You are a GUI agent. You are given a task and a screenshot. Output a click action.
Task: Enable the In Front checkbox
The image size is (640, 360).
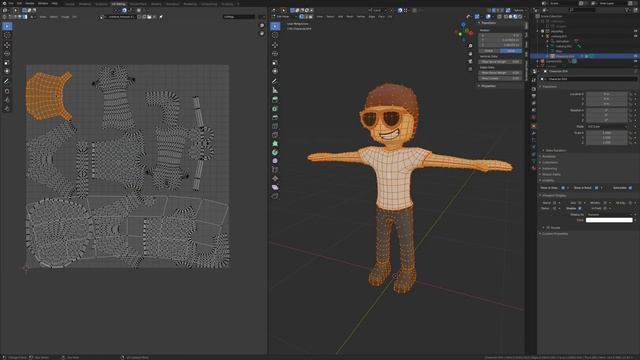605,208
